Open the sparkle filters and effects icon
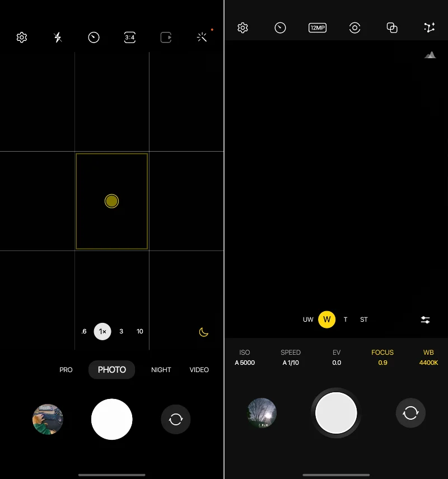This screenshot has width=448, height=479. point(202,37)
